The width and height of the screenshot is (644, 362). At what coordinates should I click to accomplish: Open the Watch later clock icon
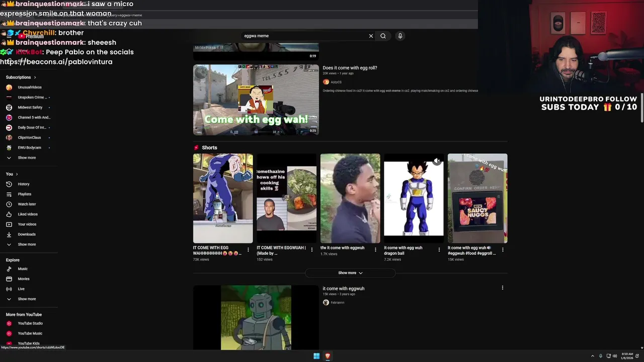click(x=9, y=204)
